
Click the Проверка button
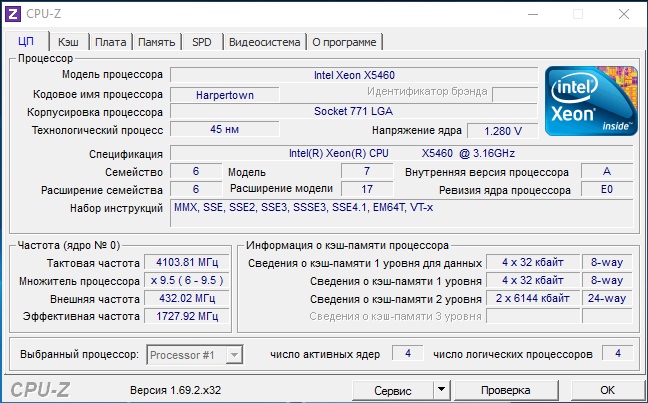point(506,391)
